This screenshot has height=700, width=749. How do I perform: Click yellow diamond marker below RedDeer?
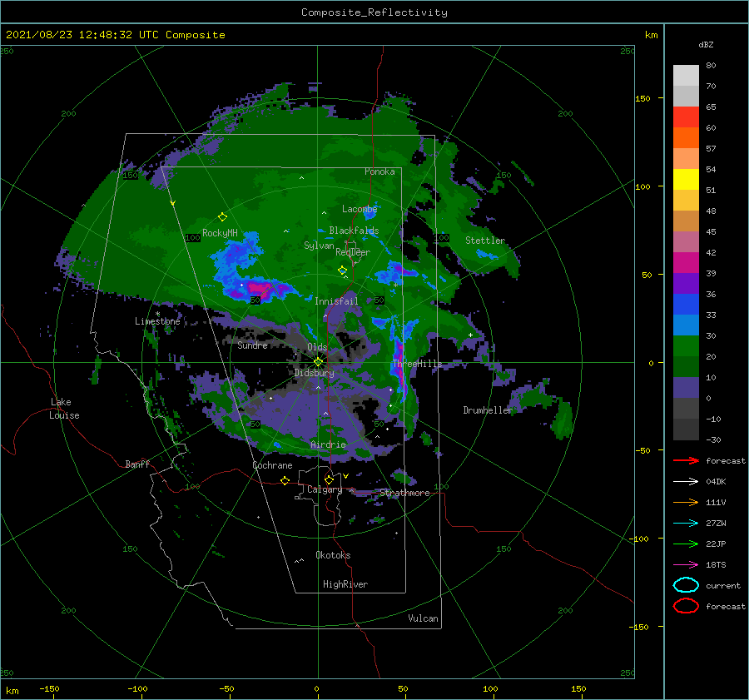click(342, 271)
